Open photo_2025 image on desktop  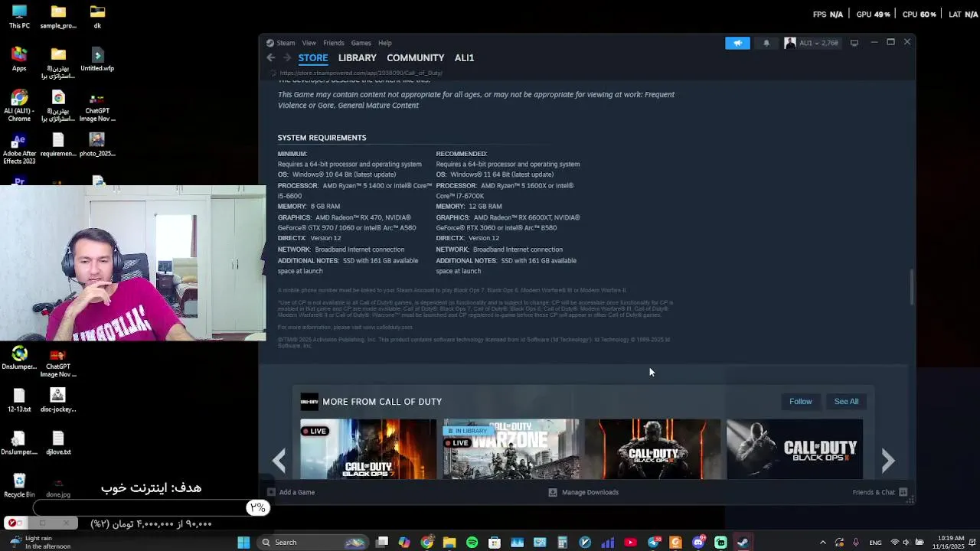97,145
